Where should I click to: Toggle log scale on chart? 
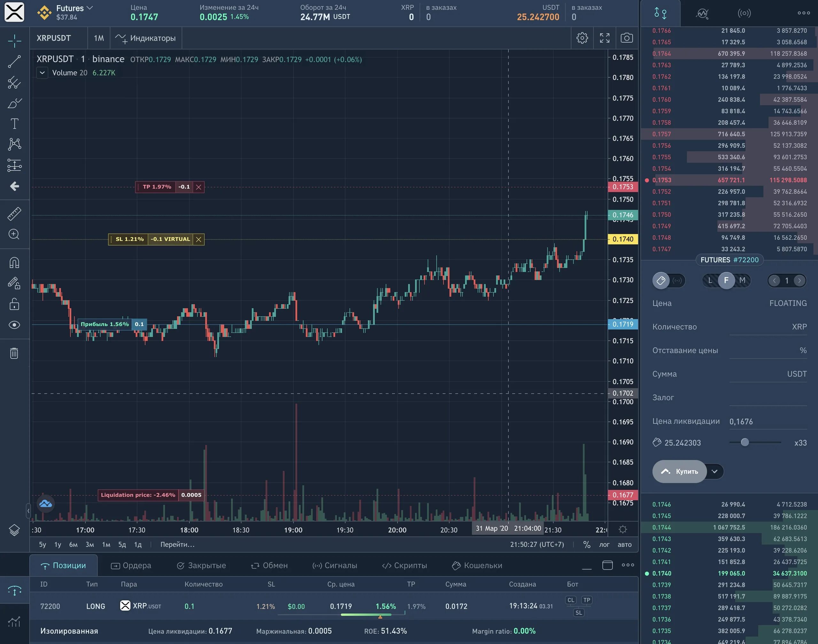[604, 545]
